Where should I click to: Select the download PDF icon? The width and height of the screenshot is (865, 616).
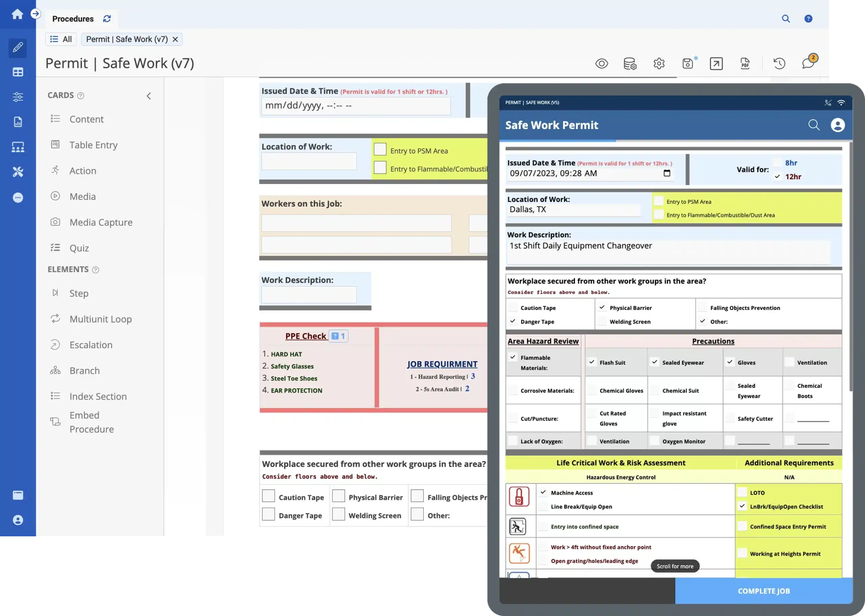[745, 63]
